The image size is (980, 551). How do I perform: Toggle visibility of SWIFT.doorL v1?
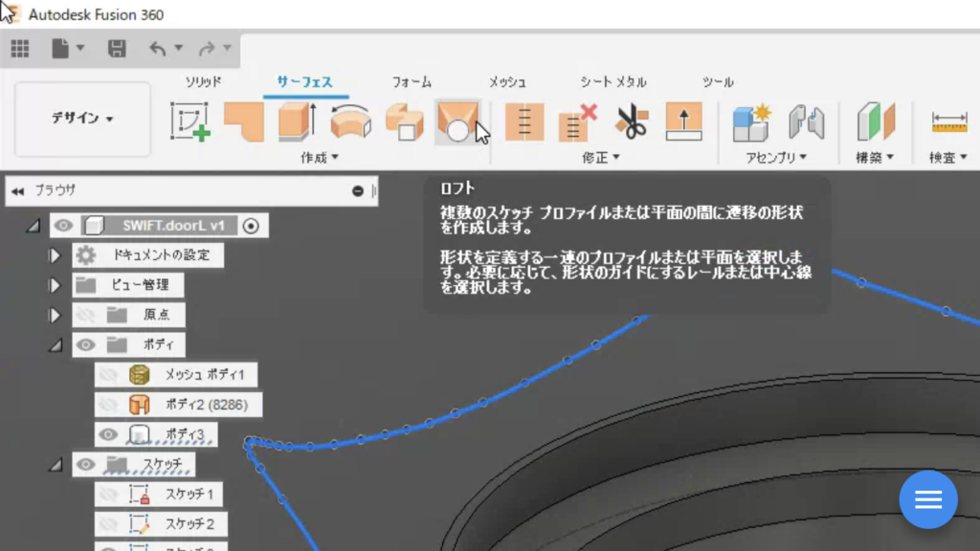click(63, 226)
